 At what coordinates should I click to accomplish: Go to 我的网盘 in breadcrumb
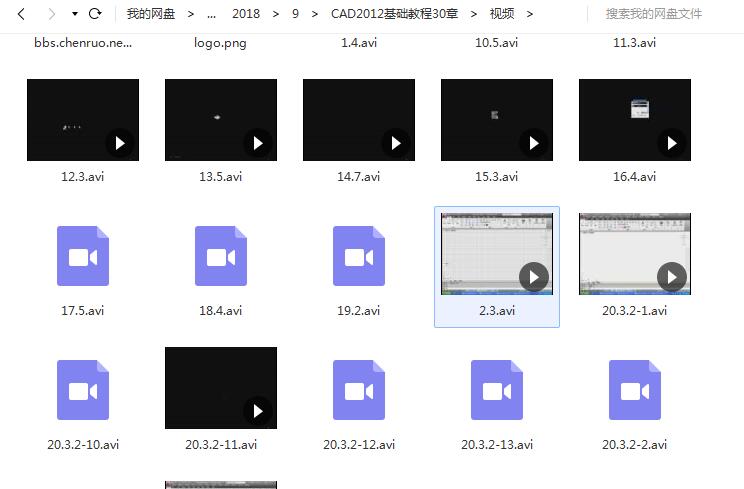point(150,14)
